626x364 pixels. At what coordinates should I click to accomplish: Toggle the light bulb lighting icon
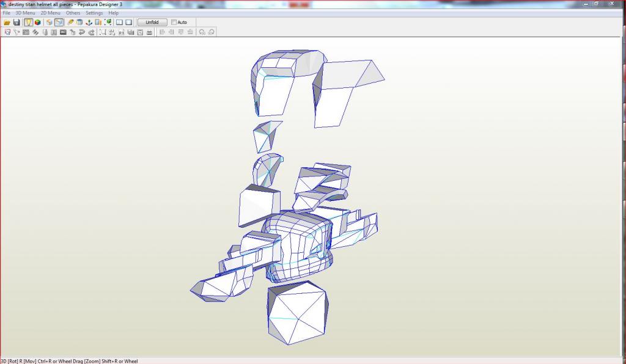tap(28, 23)
